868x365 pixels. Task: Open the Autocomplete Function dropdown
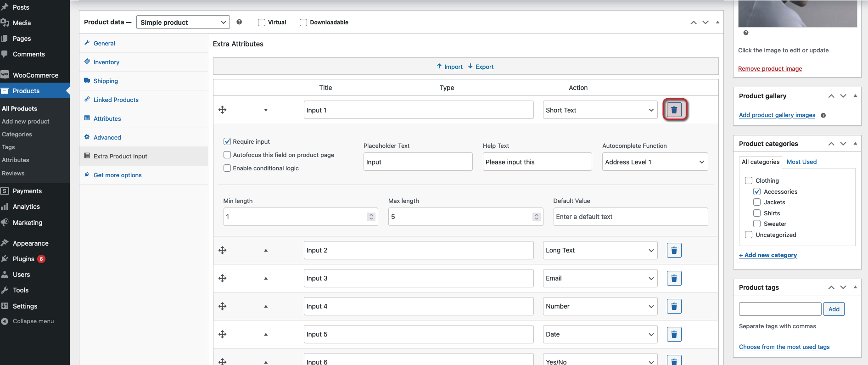[x=655, y=162]
